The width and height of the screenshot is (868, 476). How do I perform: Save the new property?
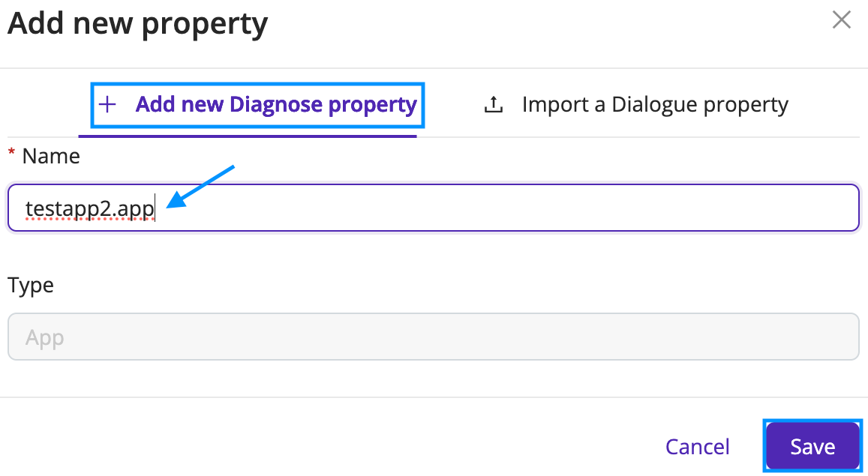pos(812,445)
